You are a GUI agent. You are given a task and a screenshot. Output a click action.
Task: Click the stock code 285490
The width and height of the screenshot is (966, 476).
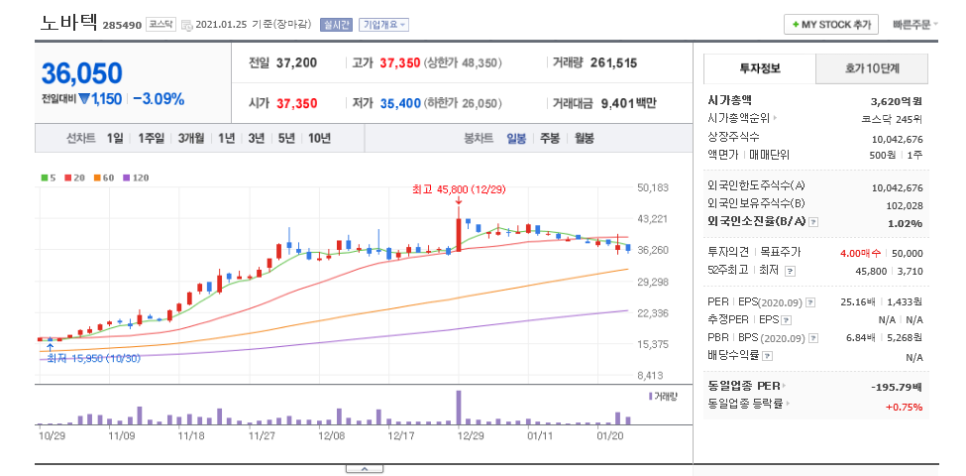coord(123,25)
